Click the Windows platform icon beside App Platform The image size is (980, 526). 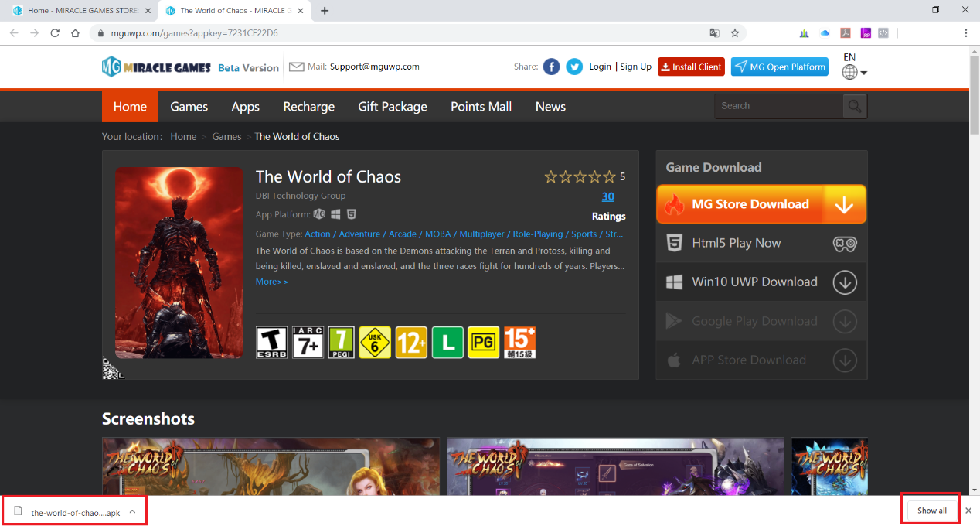coord(335,214)
